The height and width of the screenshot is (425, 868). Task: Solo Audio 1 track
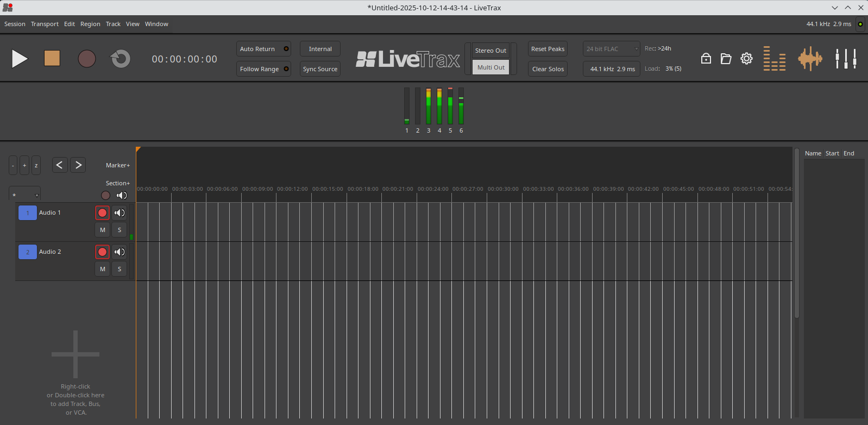click(119, 230)
